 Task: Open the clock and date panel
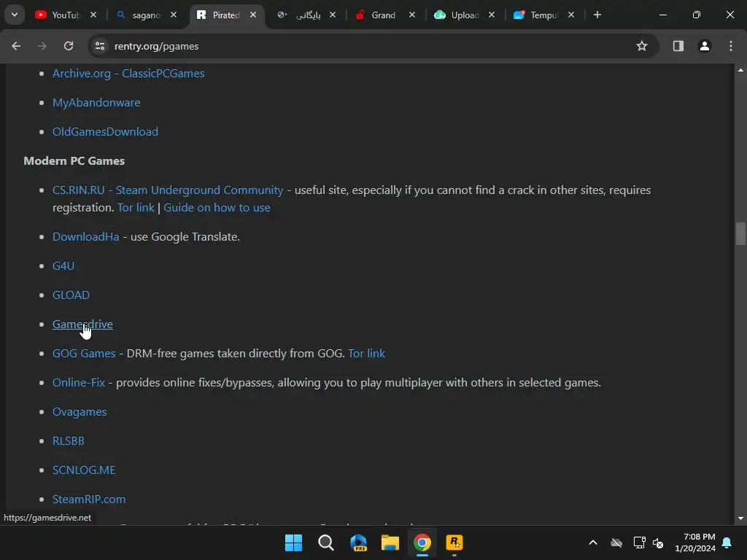coord(695,542)
